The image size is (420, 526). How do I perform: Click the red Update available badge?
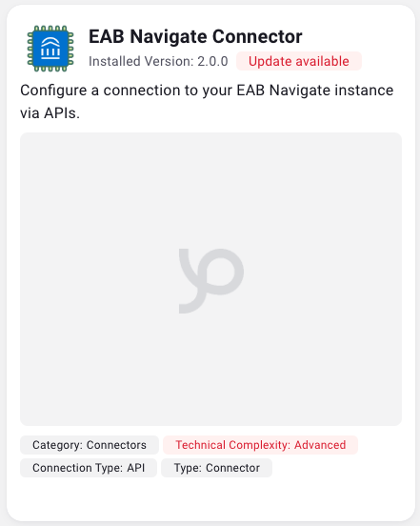(299, 61)
